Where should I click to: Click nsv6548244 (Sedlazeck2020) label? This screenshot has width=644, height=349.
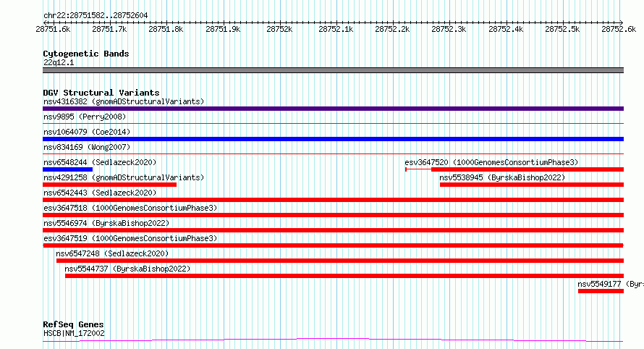click(100, 162)
